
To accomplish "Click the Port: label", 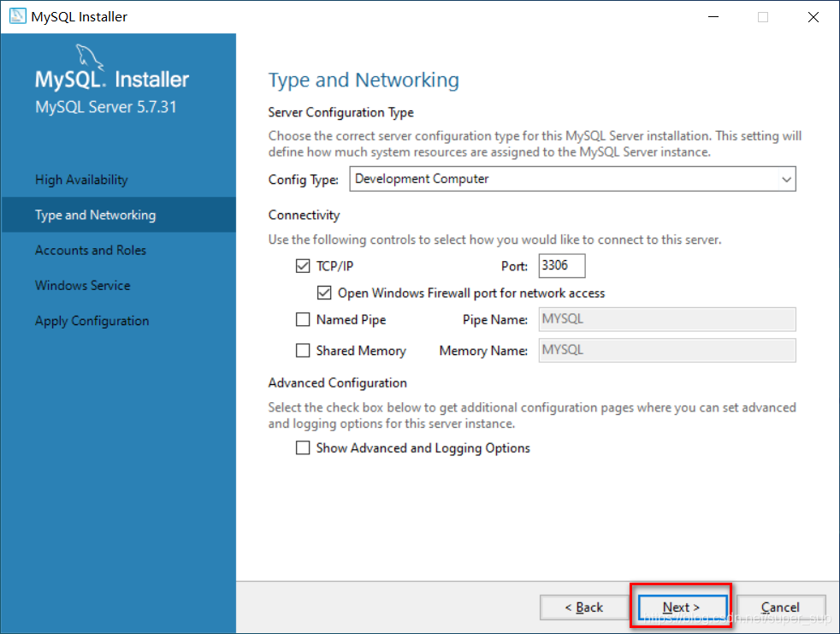I will click(514, 266).
